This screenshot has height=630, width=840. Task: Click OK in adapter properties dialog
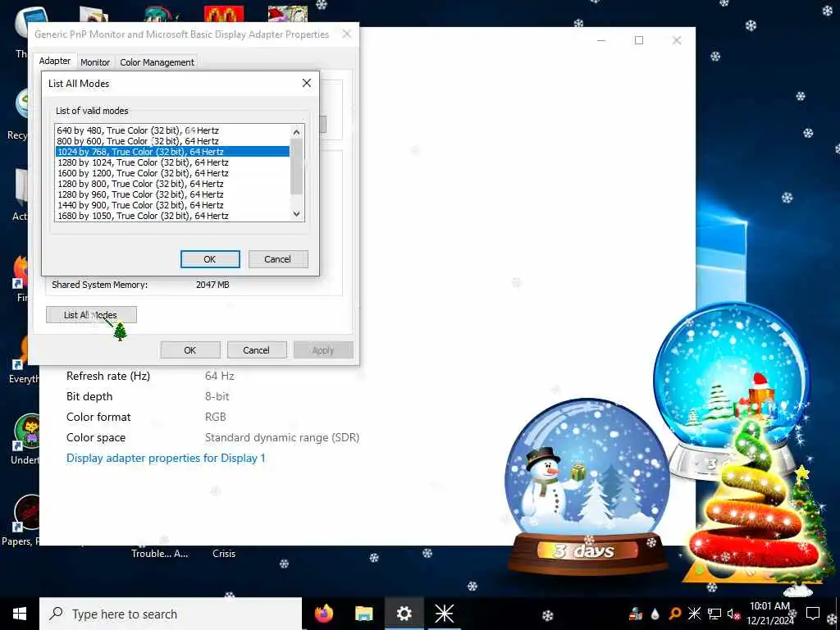190,350
